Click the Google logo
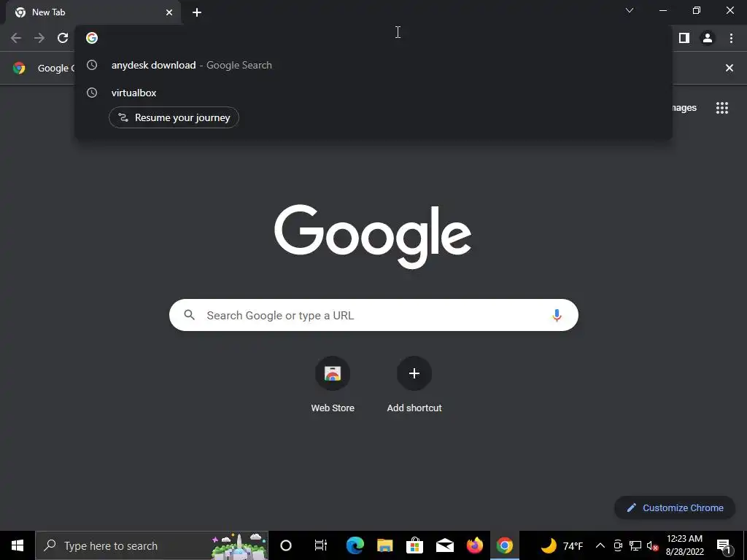The height and width of the screenshot is (560, 747). pyautogui.click(x=373, y=237)
